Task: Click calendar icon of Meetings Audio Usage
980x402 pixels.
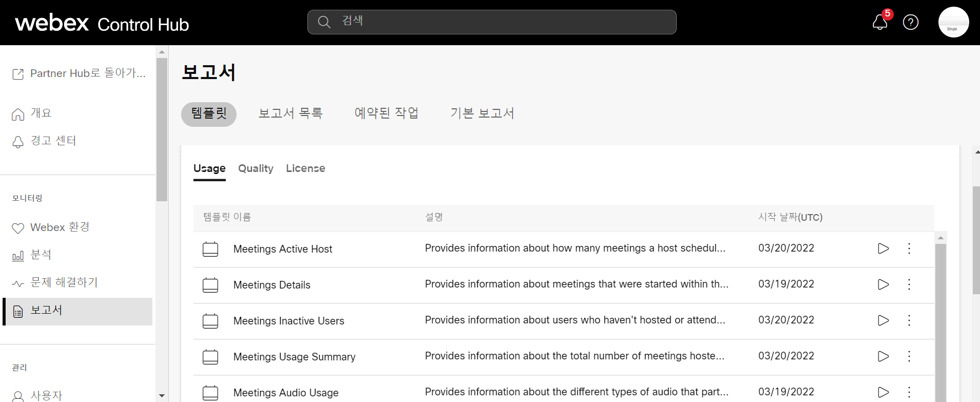Action: (210, 393)
